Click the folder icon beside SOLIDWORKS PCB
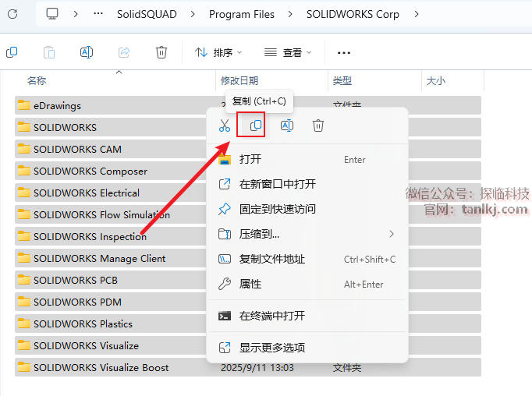 coord(23,280)
